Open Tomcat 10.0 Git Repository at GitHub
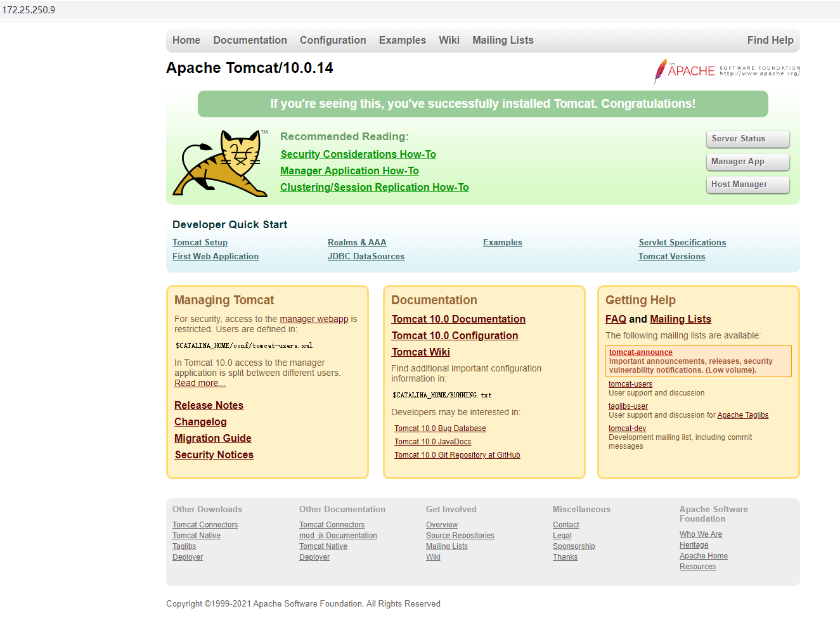Screen dimensions: 840x618 [x=457, y=455]
